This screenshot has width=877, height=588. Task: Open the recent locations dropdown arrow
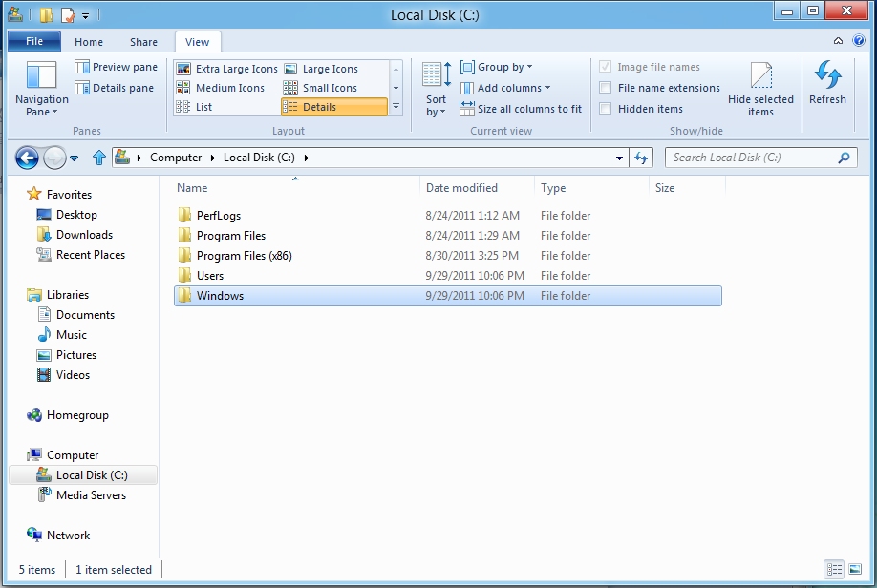point(75,158)
